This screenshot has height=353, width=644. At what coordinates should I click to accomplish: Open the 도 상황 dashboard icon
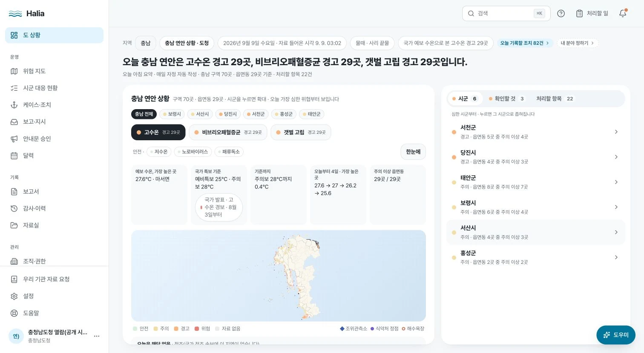[14, 35]
